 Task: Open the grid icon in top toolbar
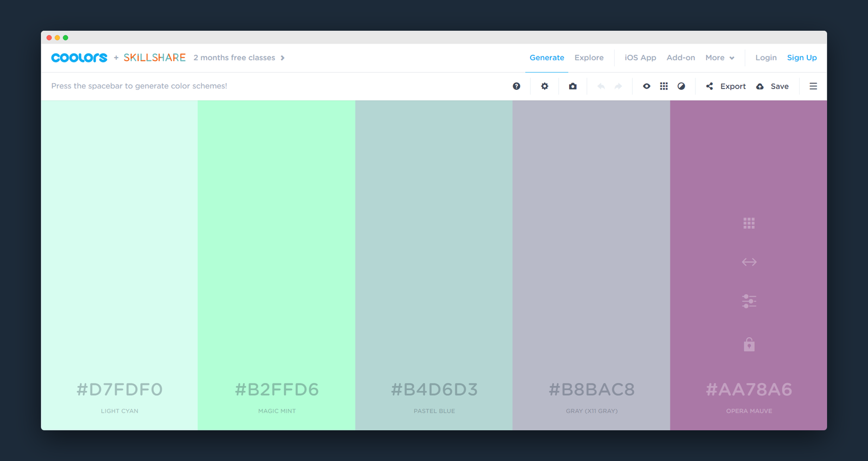pos(664,86)
